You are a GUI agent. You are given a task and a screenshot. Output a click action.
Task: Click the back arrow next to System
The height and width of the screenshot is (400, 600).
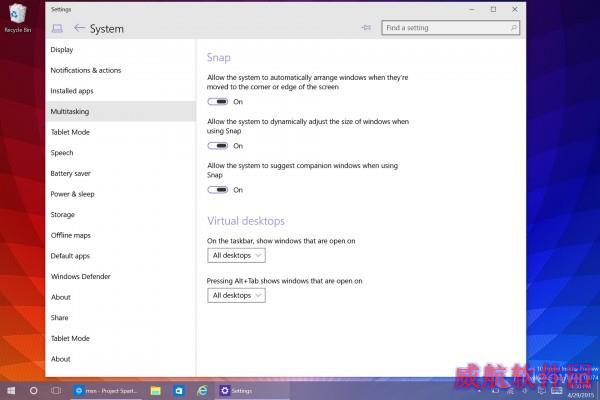click(79, 28)
